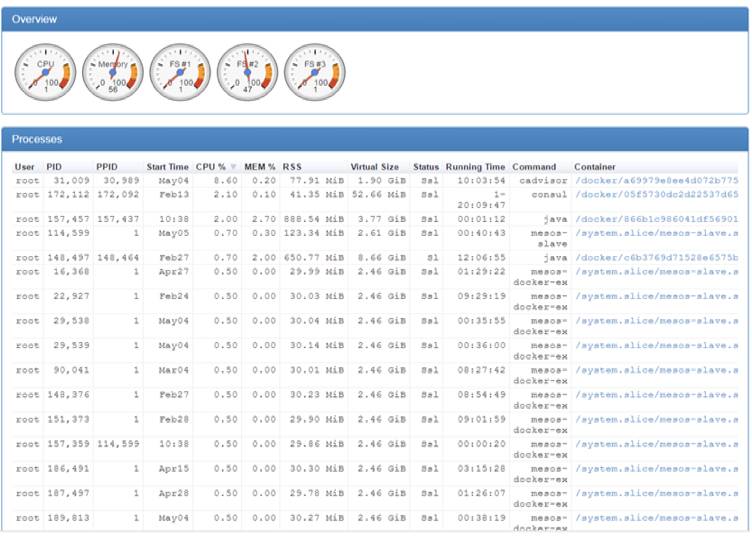Open container link in PID 29,539 row
Image resolution: width=752 pixels, height=540 pixels.
tap(657, 346)
